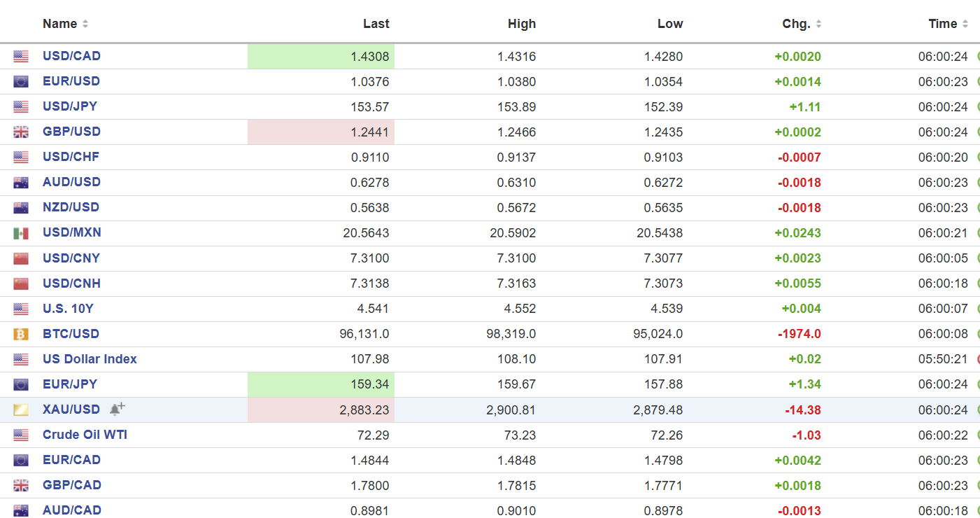
Task: Click the gold bar icon beside XAU/USD
Action: 21,409
